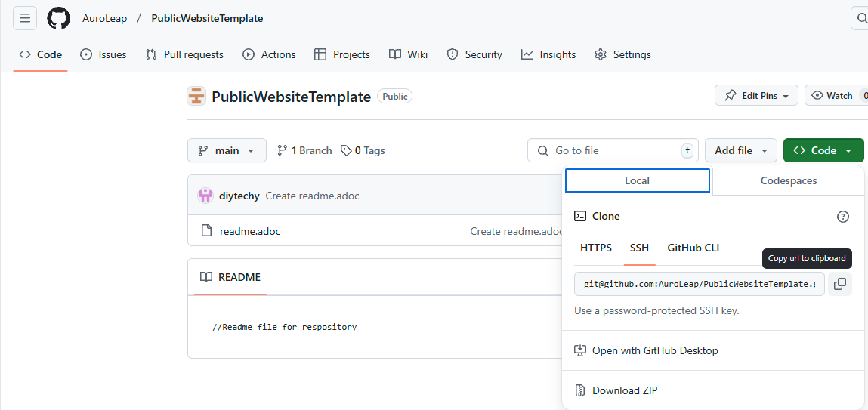This screenshot has width=868, height=410.
Task: Expand the main branch dropdown
Action: (227, 150)
